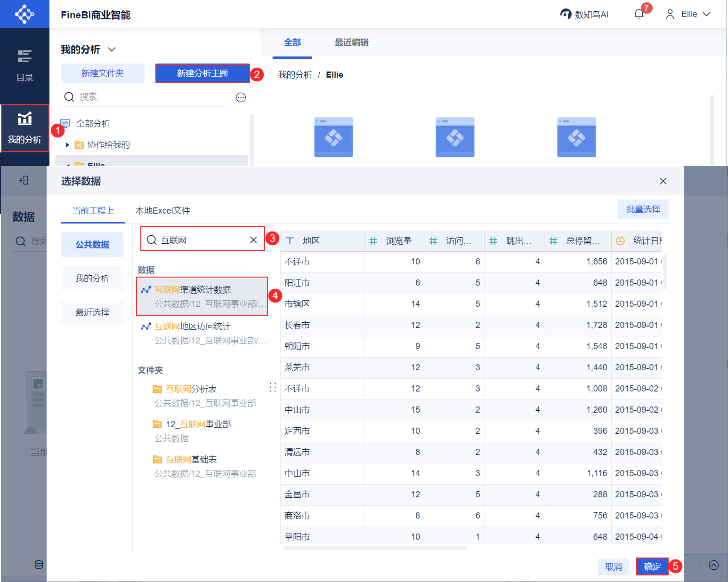This screenshot has height=582, width=728.
Task: Click the 互联网分析表 folder icon
Action: tap(157, 389)
